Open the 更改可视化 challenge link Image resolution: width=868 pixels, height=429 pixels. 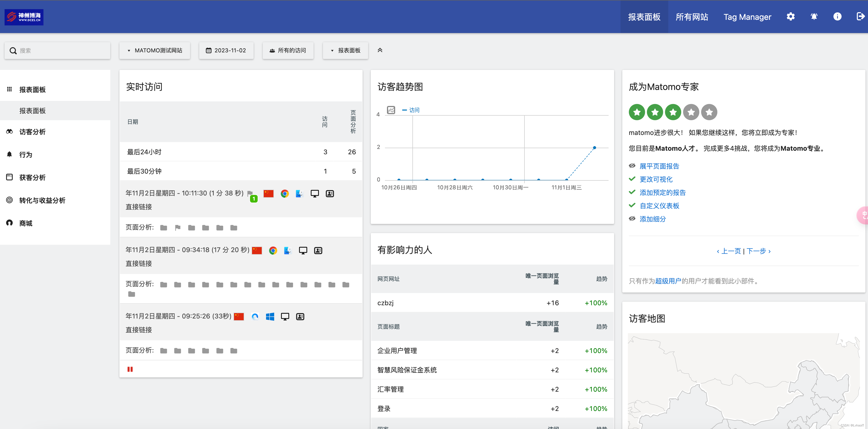(656, 179)
